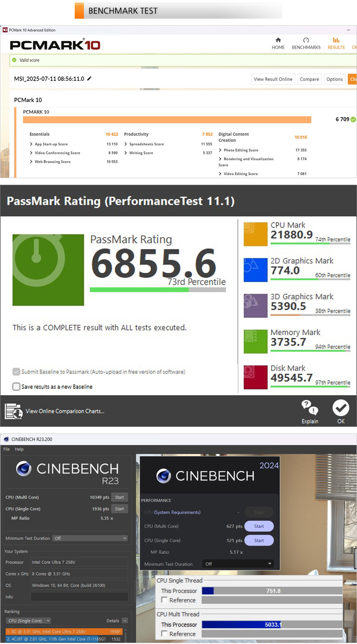This screenshot has width=357, height=644.
Task: Open the CPU (Single Core) ranking dropdown
Action: coord(28,621)
